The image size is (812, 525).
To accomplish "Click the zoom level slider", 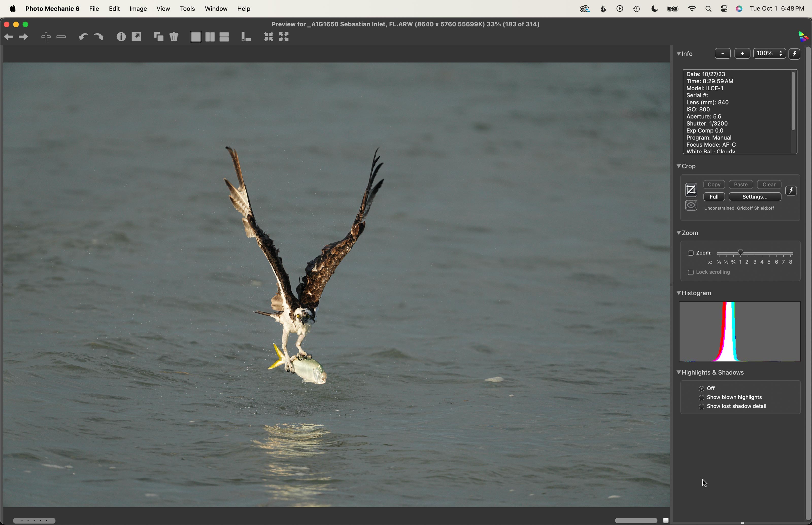I will pos(755,253).
